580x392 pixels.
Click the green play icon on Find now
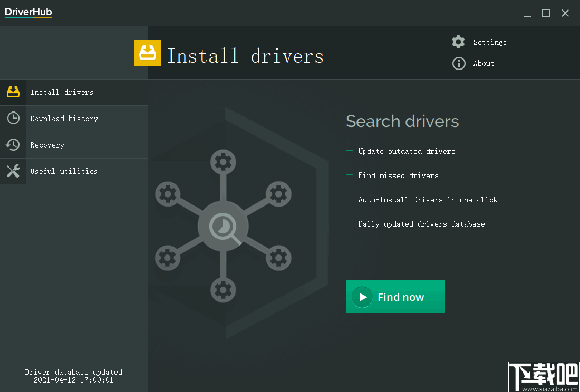pyautogui.click(x=362, y=297)
